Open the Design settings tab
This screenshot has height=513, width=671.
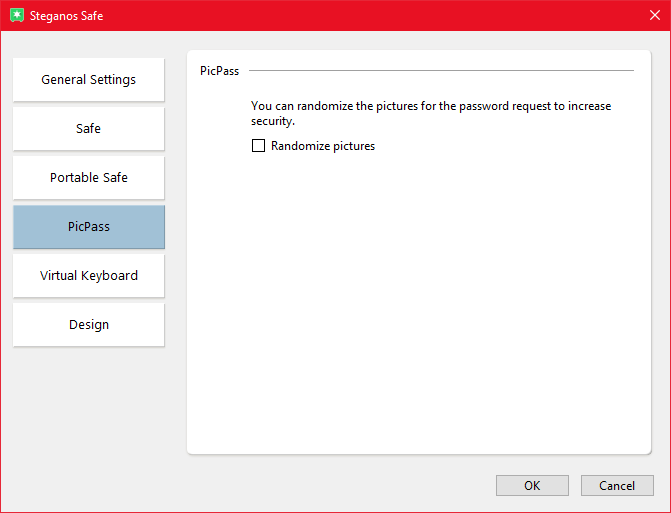click(89, 325)
